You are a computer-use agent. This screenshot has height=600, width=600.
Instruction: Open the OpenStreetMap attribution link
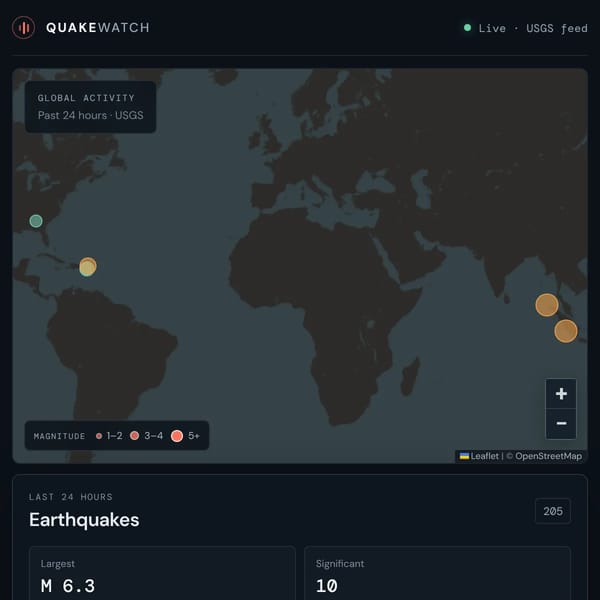[548, 456]
